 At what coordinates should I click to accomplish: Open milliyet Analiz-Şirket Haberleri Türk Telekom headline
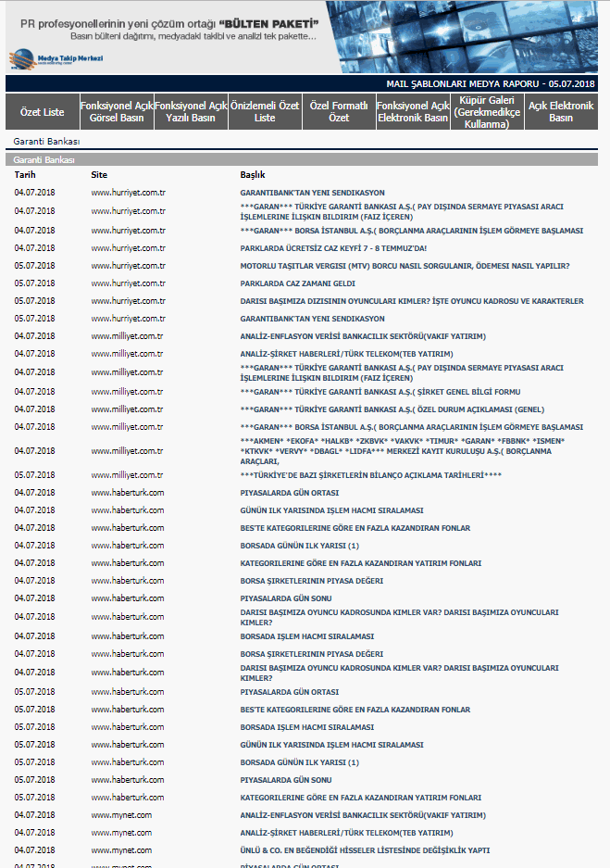[346, 354]
